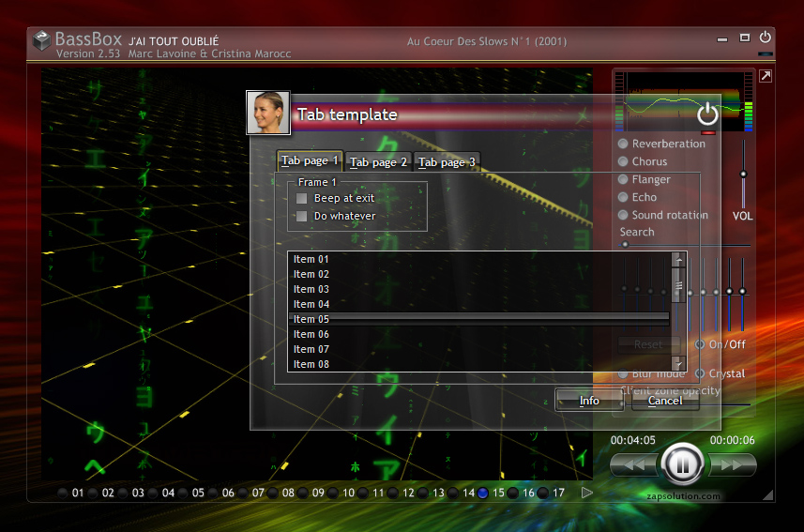Image resolution: width=804 pixels, height=532 pixels.
Task: Switch to Tab page 2
Action: point(378,162)
